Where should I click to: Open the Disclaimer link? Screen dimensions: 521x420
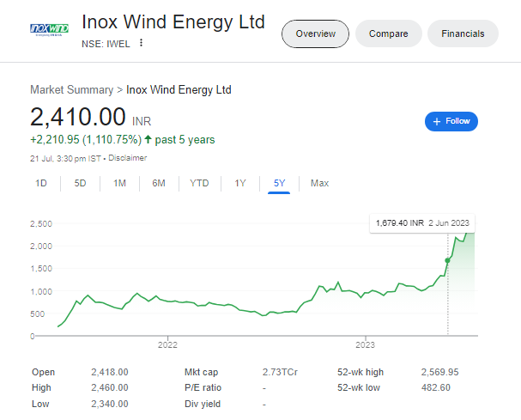tap(129, 158)
